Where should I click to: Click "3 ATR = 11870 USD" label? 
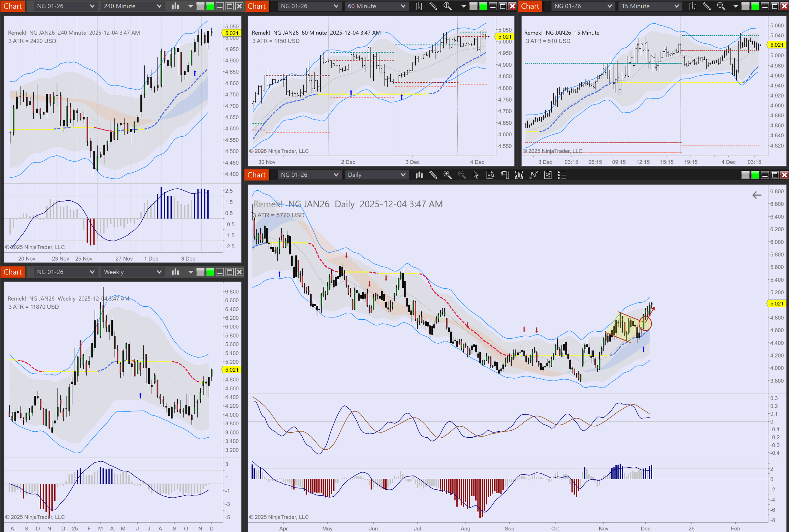[x=33, y=307]
